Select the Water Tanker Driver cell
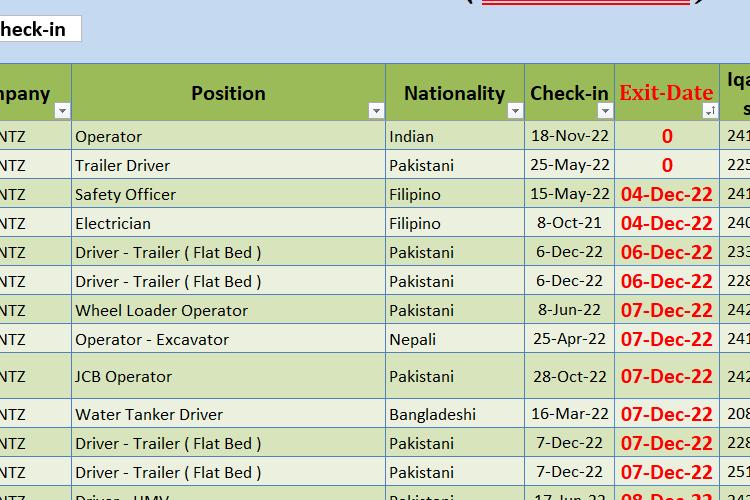The height and width of the screenshot is (500, 750). pos(228,414)
